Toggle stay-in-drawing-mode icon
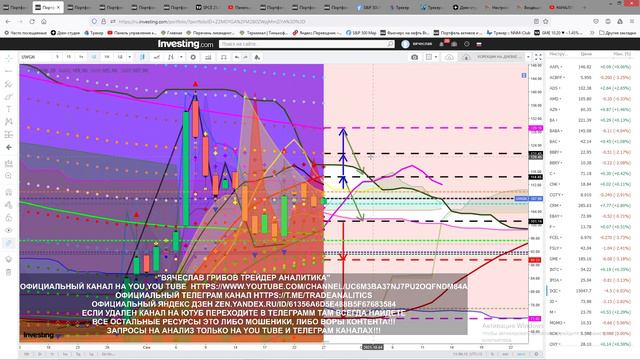Viewport: 640px width, 360px height. coord(9,205)
